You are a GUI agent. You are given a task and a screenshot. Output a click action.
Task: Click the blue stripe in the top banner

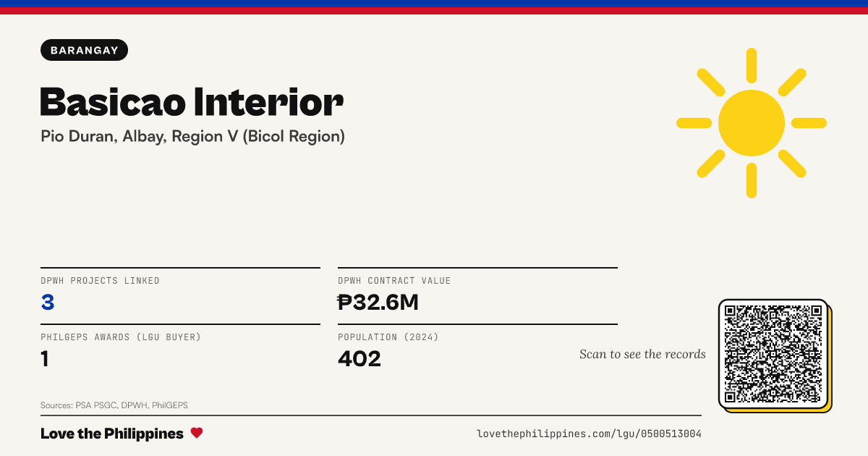pos(434,4)
